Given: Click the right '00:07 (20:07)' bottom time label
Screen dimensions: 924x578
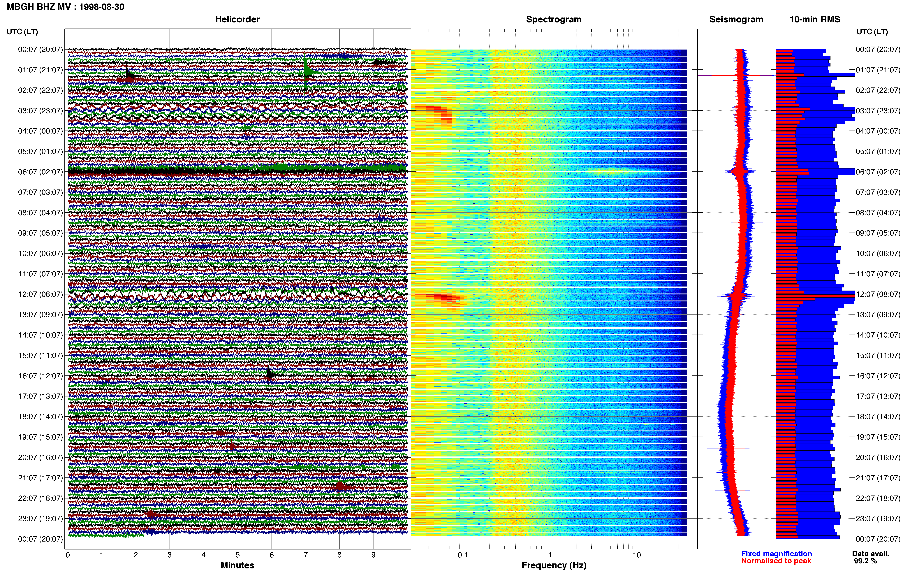Looking at the screenshot, I should (x=878, y=539).
